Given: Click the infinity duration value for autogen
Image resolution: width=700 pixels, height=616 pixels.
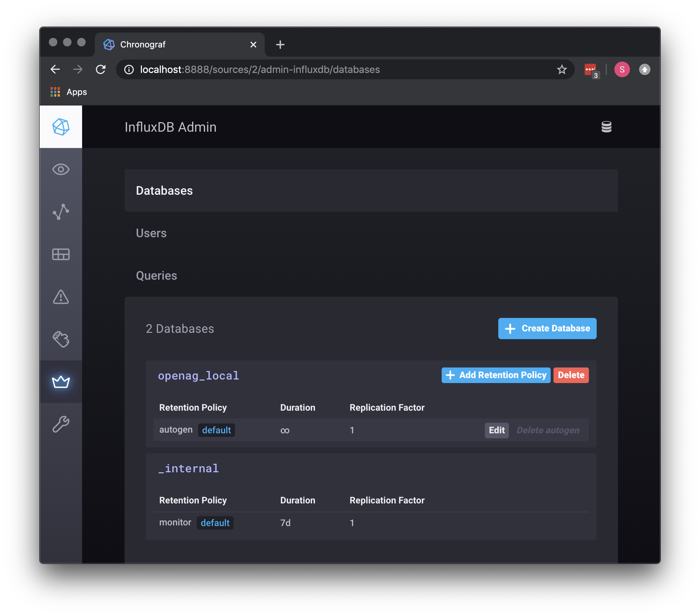Looking at the screenshot, I should [x=285, y=430].
